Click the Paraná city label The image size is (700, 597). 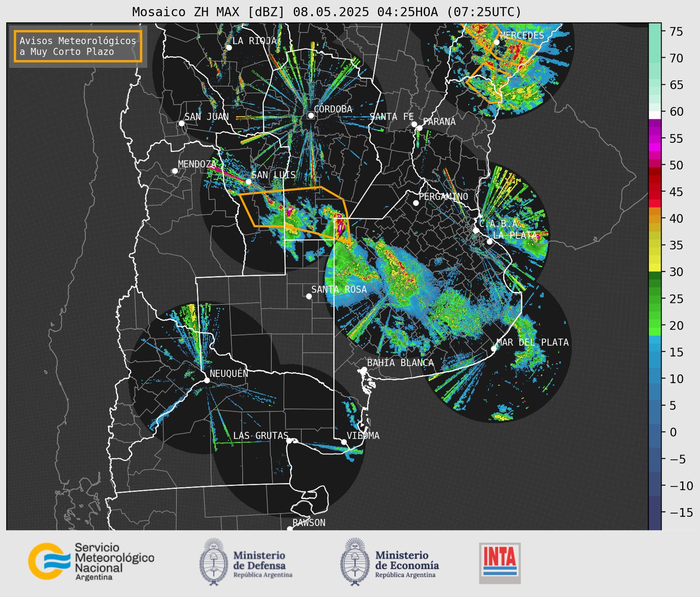[439, 122]
